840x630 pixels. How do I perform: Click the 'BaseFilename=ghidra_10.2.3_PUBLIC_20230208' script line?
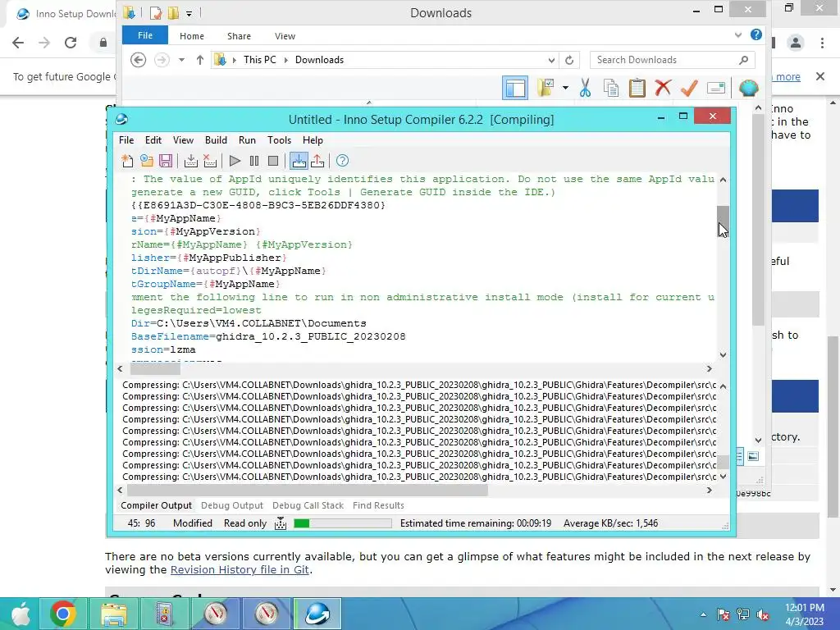coord(268,336)
